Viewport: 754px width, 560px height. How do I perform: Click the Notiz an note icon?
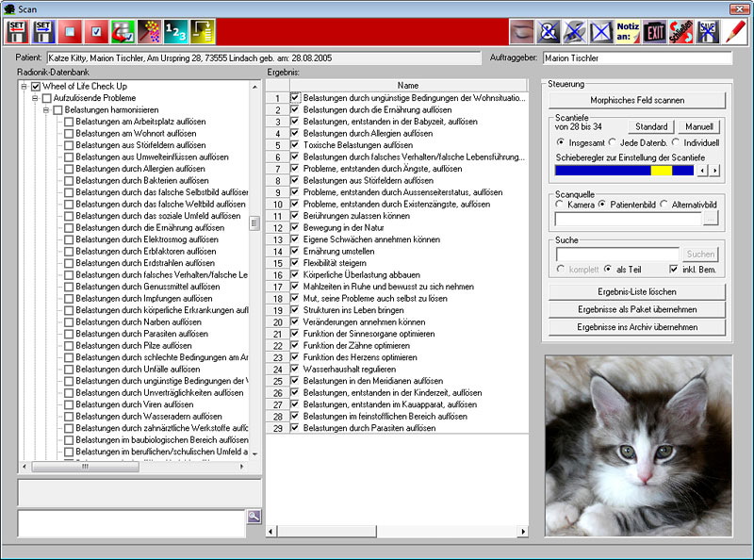(628, 32)
